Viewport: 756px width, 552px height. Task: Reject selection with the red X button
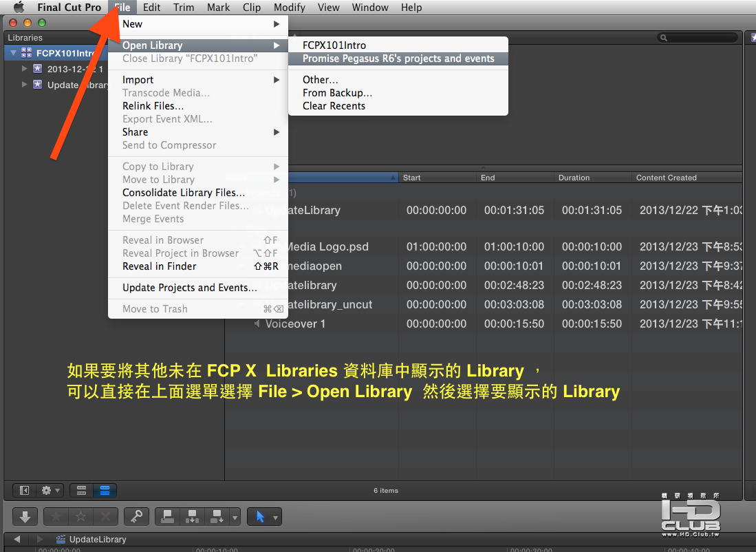(x=105, y=517)
